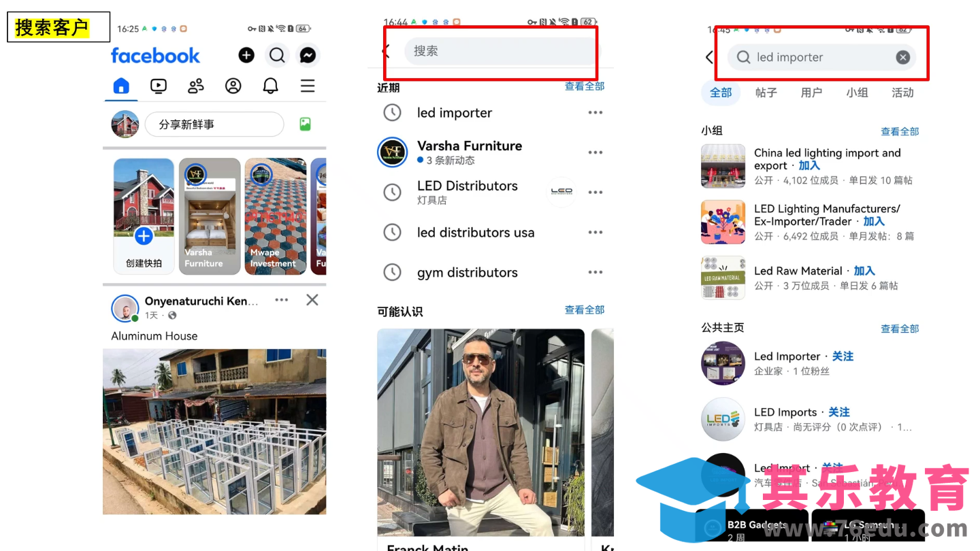Tap the plus create icon beside search

[246, 55]
